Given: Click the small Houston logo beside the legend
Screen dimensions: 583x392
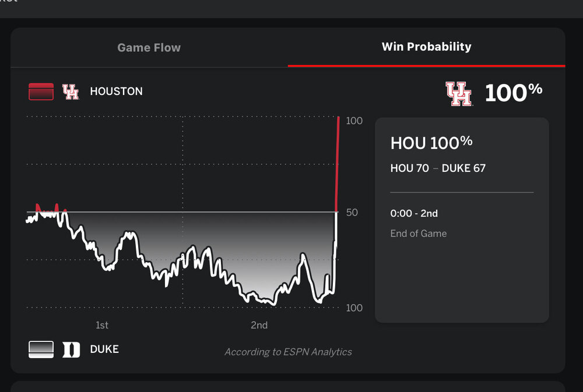Looking at the screenshot, I should pos(71,91).
